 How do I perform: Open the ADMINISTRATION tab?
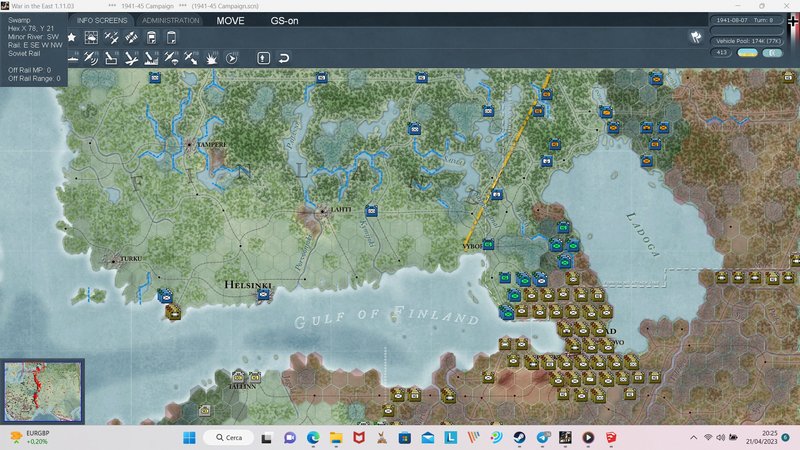click(170, 20)
